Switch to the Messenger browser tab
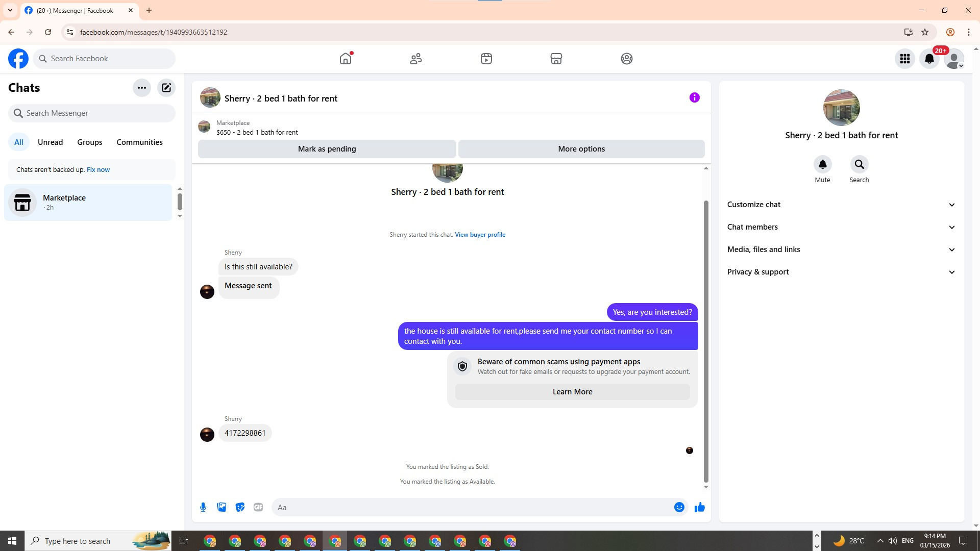 pyautogui.click(x=79, y=10)
